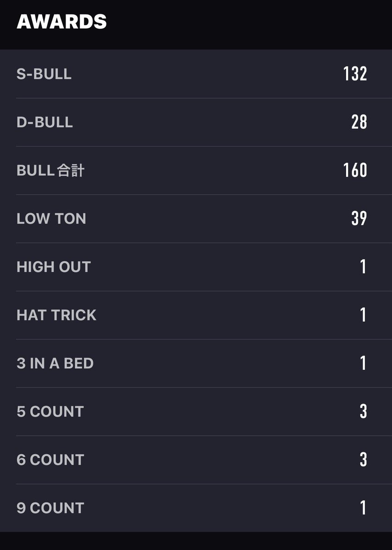Open the S-BULL award row

click(x=196, y=74)
